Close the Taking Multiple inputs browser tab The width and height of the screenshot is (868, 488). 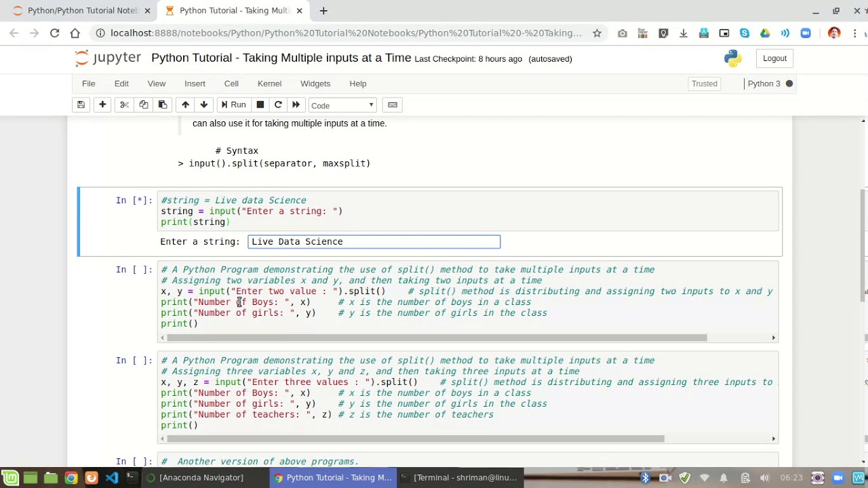pos(299,11)
